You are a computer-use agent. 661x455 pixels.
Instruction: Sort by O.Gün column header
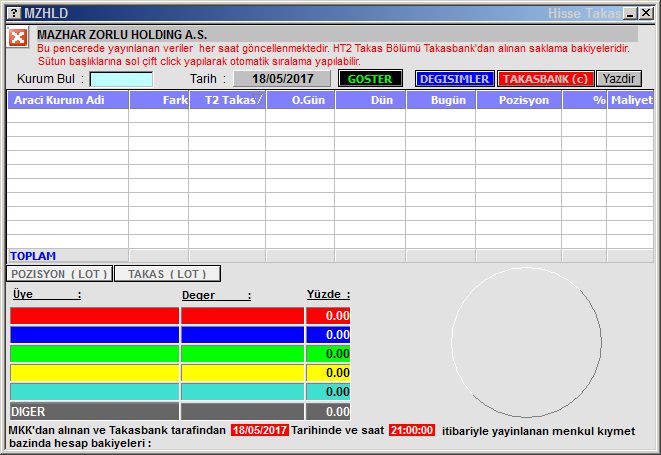point(301,100)
